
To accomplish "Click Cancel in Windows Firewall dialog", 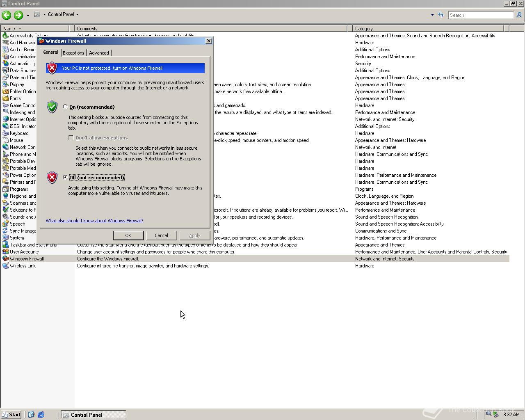I will pyautogui.click(x=161, y=235).
